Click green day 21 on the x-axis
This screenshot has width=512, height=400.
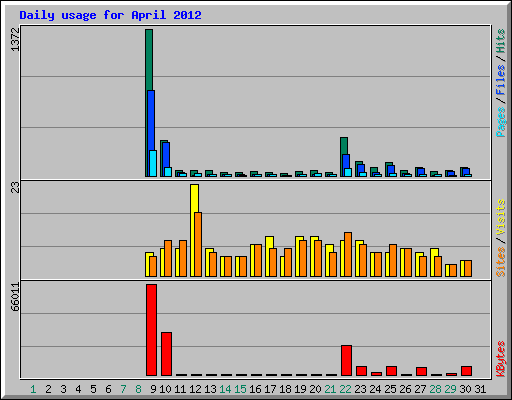(330, 389)
